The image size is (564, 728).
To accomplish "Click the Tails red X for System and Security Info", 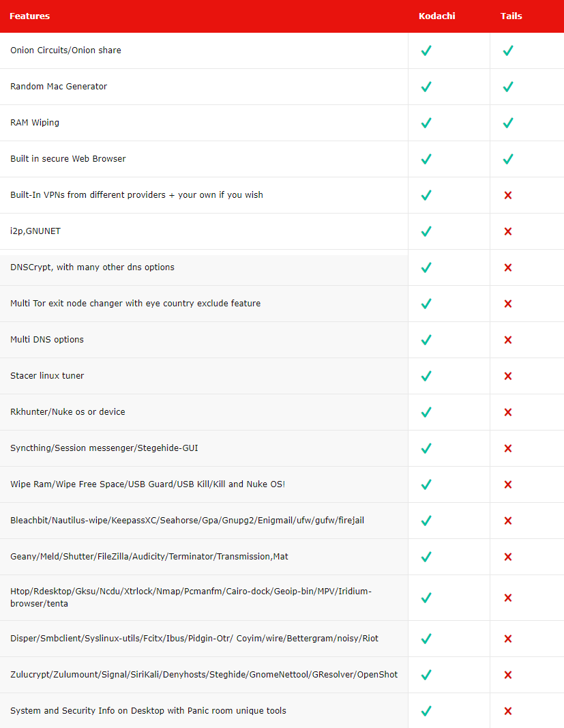I will tap(508, 711).
